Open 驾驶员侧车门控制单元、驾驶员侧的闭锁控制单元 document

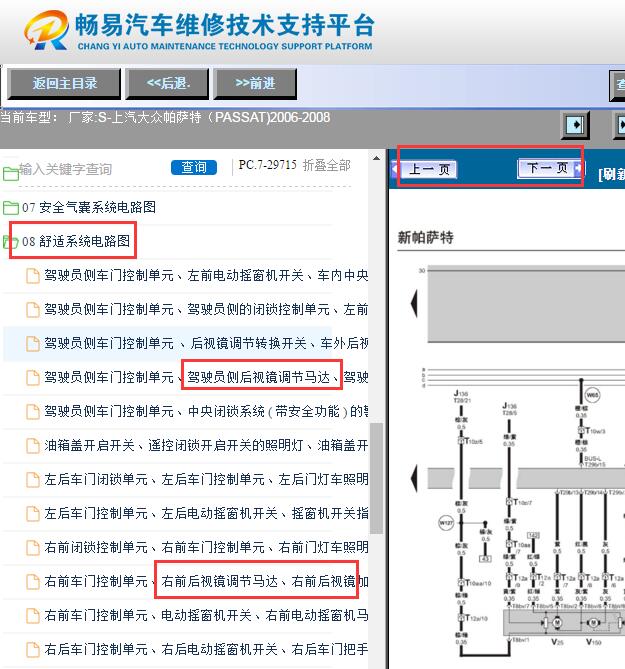coord(206,309)
